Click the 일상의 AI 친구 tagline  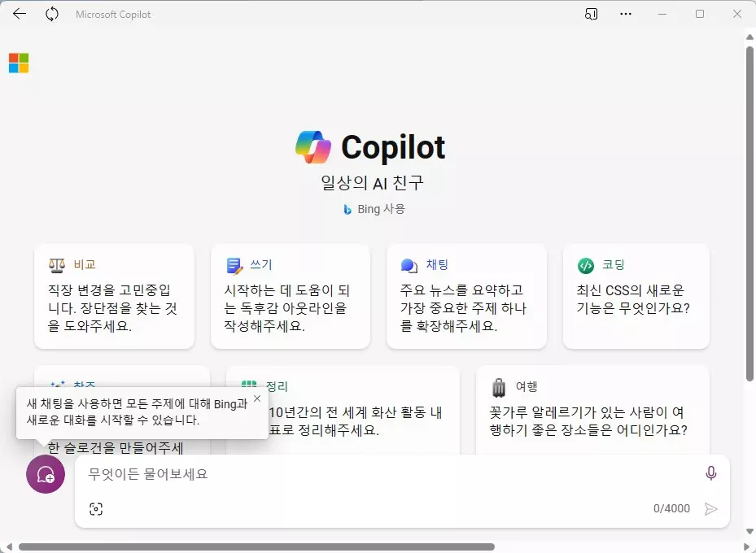(x=372, y=183)
